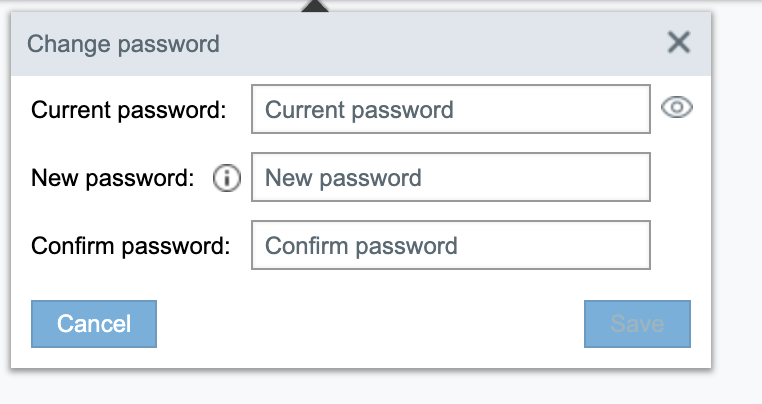Image resolution: width=762 pixels, height=404 pixels.
Task: Open the New password info icon
Action: (228, 179)
